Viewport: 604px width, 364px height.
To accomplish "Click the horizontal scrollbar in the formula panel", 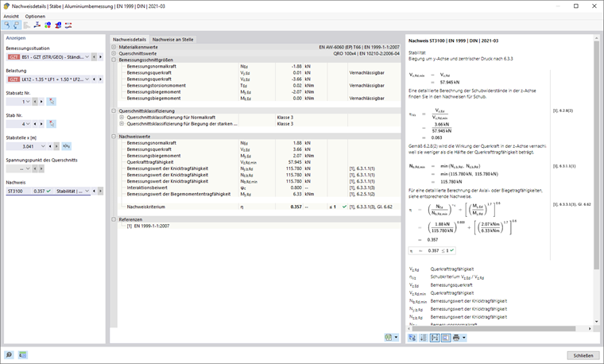I will pyautogui.click(x=494, y=328).
